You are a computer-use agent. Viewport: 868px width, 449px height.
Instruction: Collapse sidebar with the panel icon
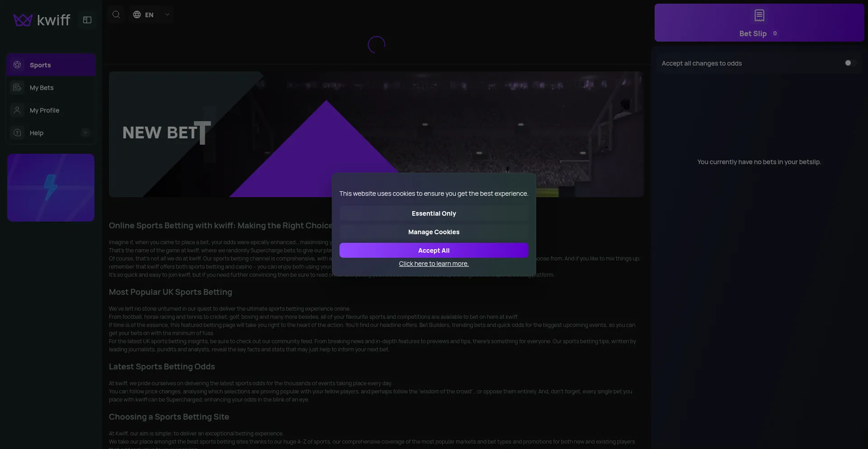tap(87, 20)
